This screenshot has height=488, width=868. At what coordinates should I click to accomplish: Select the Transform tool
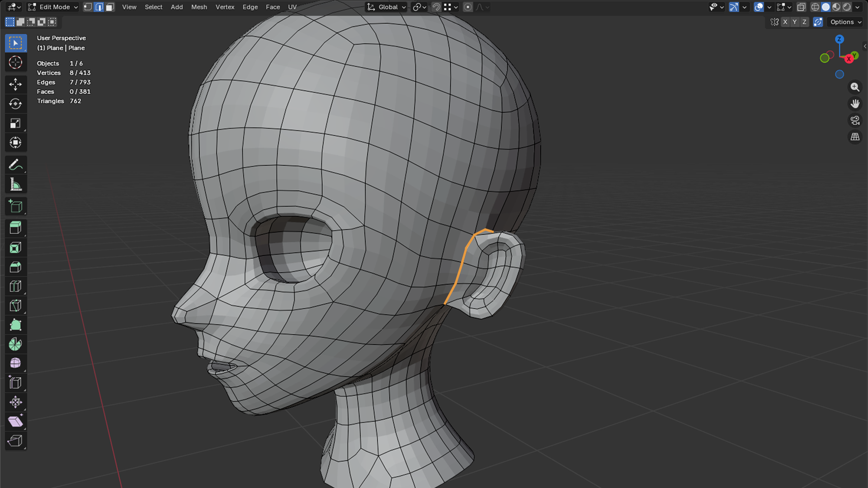[x=15, y=142]
